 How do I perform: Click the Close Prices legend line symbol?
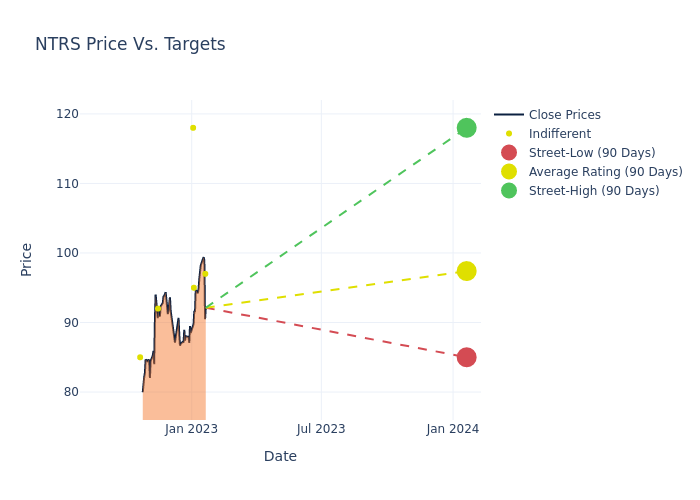(x=509, y=115)
